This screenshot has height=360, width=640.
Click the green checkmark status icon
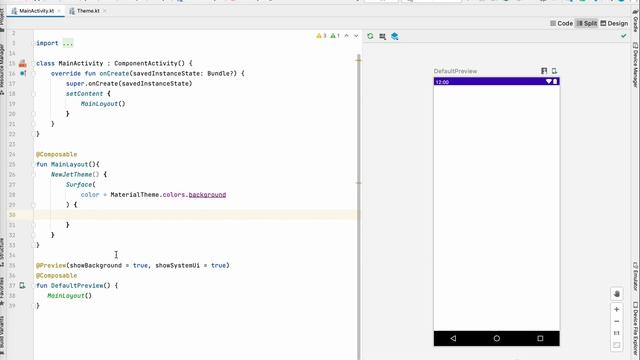pos(624,36)
